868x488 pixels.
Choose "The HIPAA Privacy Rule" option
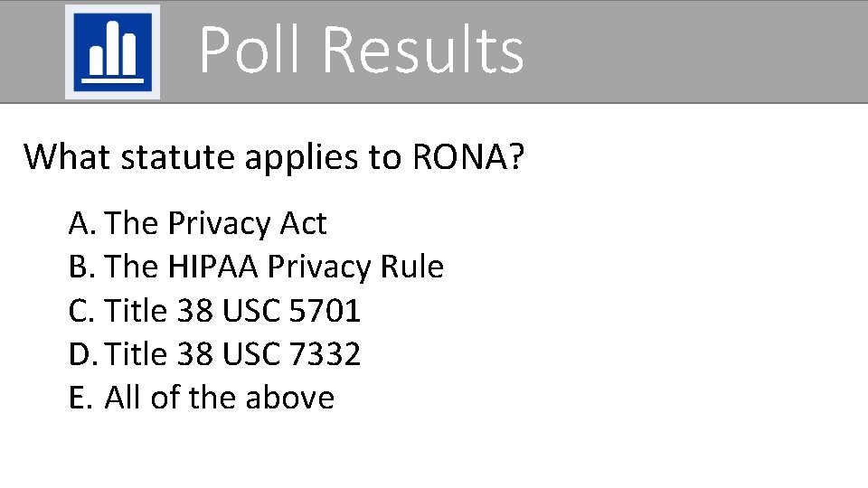(x=274, y=267)
